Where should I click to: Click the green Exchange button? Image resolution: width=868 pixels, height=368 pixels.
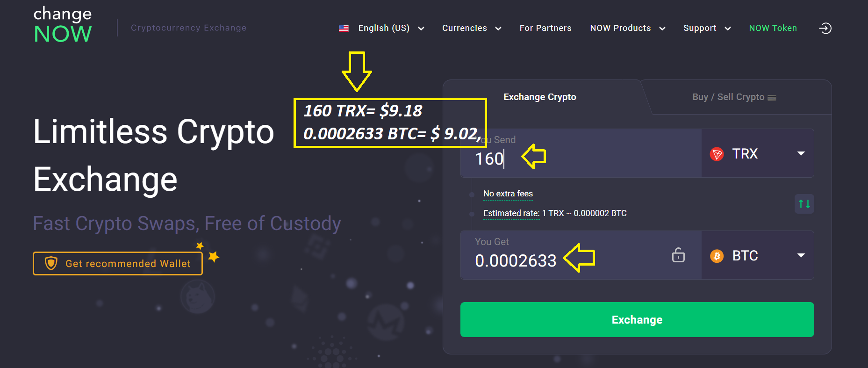[x=637, y=320]
